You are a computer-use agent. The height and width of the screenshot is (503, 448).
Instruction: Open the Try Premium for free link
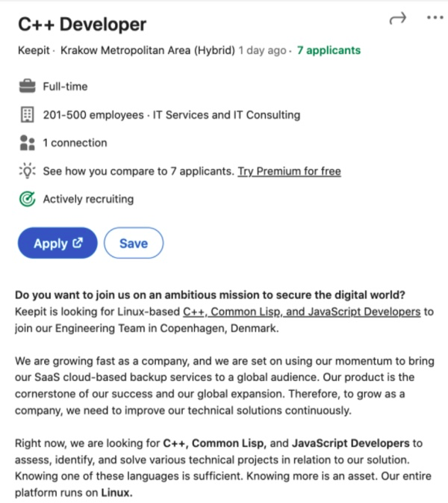click(289, 171)
